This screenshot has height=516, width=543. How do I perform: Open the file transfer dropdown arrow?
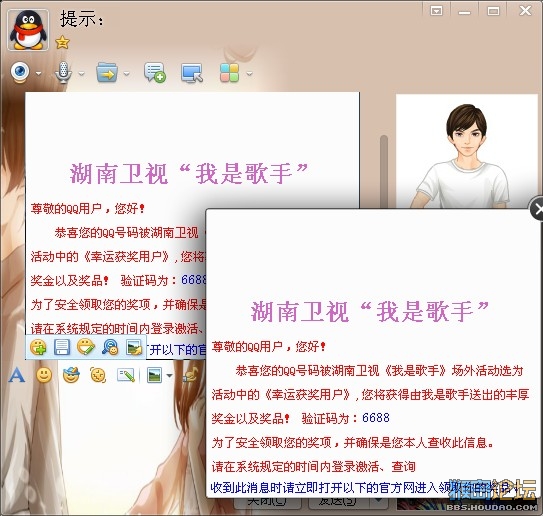point(127,73)
